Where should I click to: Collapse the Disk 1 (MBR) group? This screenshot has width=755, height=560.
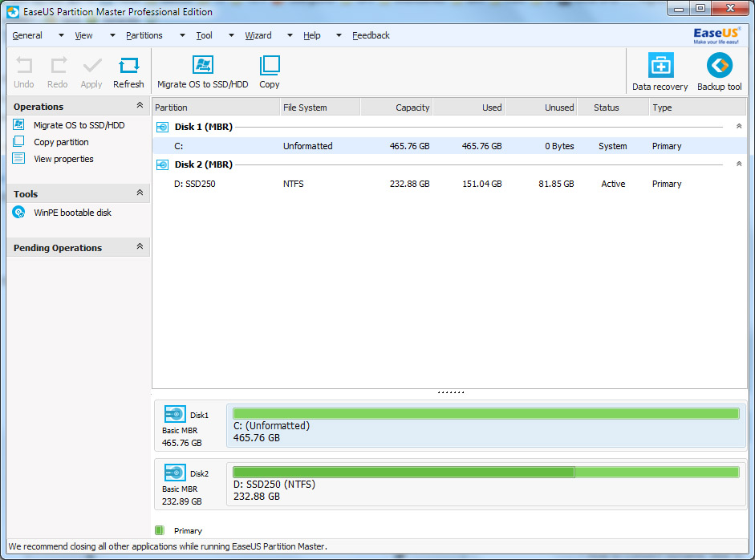[739, 127]
